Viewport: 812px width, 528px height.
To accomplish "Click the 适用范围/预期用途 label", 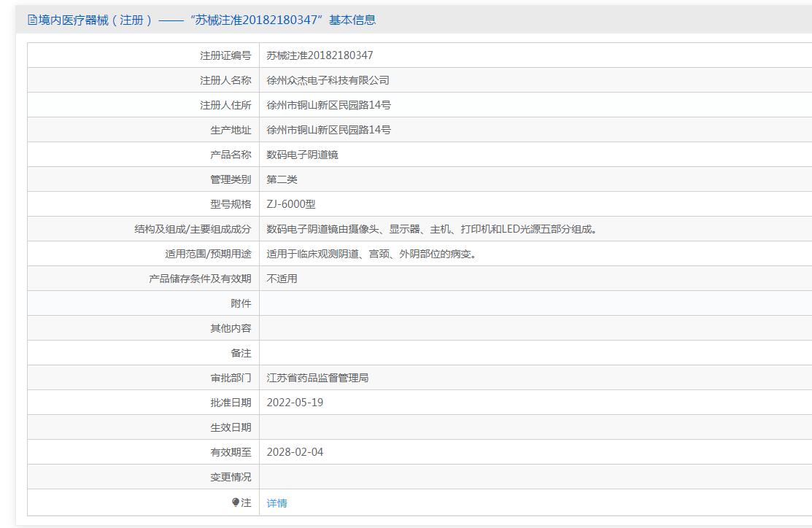I will (x=208, y=255).
